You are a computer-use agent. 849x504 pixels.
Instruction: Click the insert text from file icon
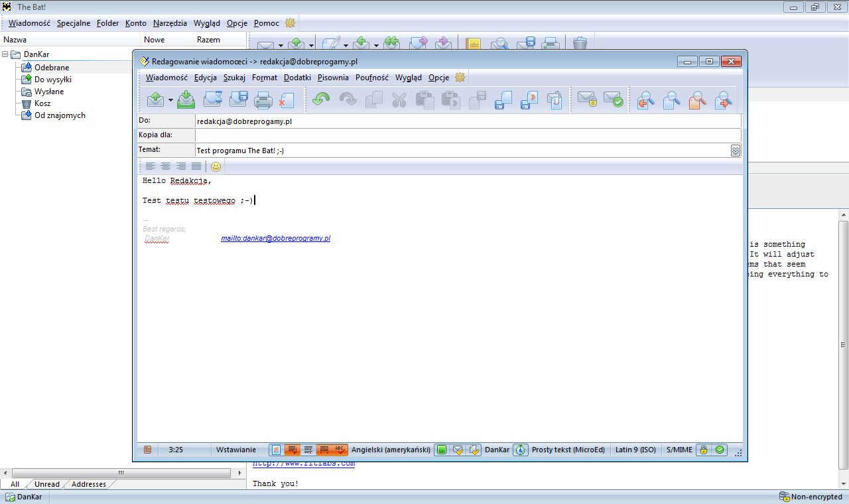[529, 100]
